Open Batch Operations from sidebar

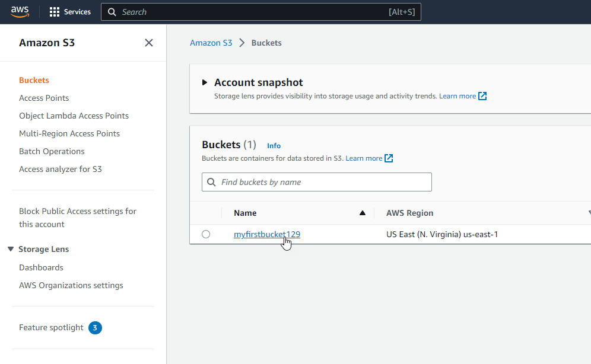pos(52,151)
